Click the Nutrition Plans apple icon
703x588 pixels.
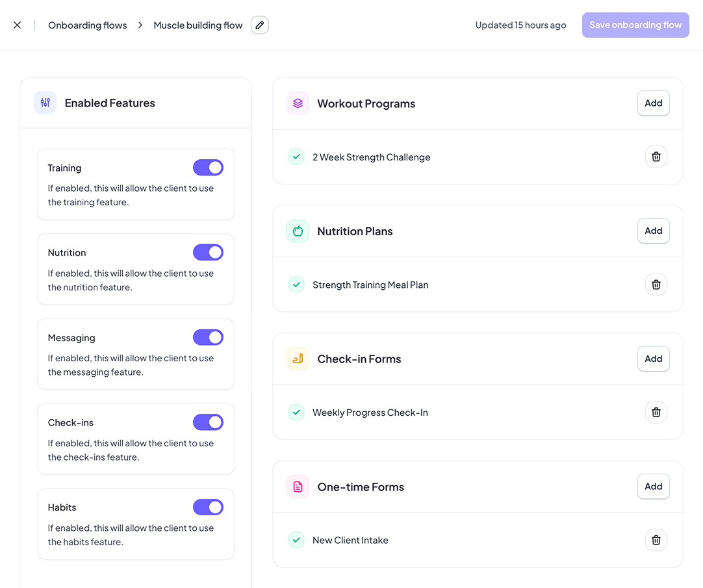(x=298, y=231)
